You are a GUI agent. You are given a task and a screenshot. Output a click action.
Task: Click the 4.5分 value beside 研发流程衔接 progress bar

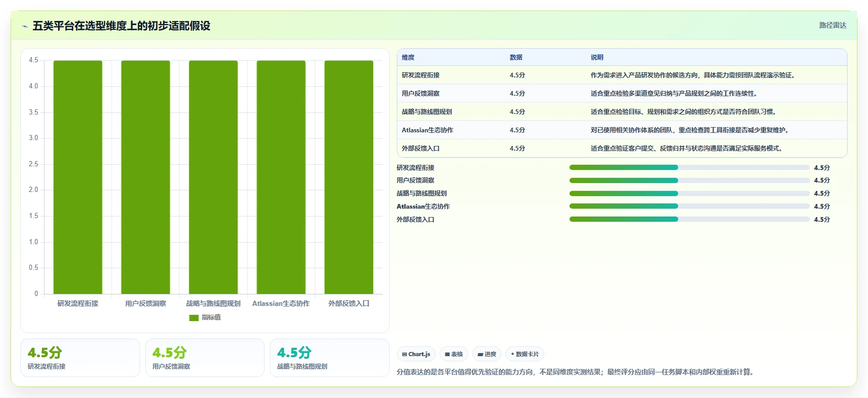coord(822,168)
